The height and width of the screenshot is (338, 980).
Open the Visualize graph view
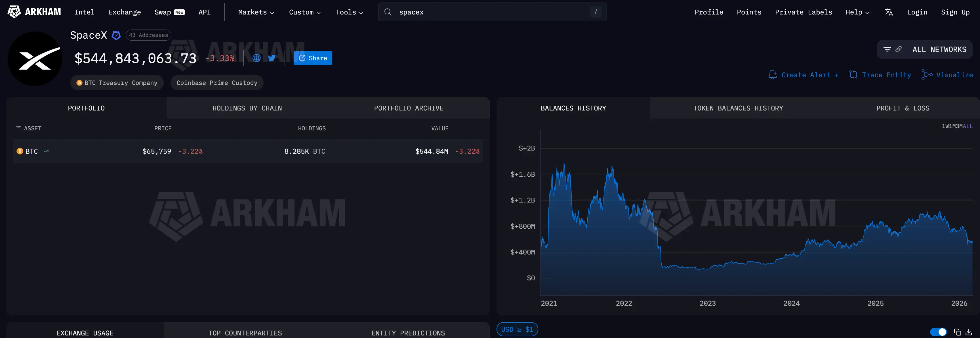coord(947,75)
